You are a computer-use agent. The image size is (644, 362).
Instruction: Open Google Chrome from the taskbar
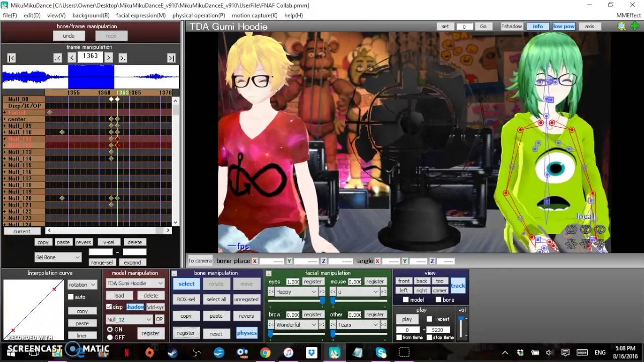click(265, 352)
